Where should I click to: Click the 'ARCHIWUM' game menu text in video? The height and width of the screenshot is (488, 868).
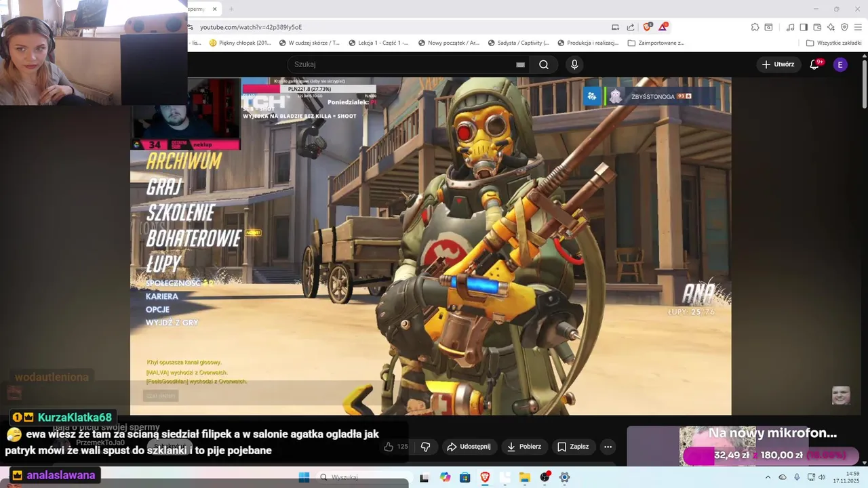[x=184, y=161]
